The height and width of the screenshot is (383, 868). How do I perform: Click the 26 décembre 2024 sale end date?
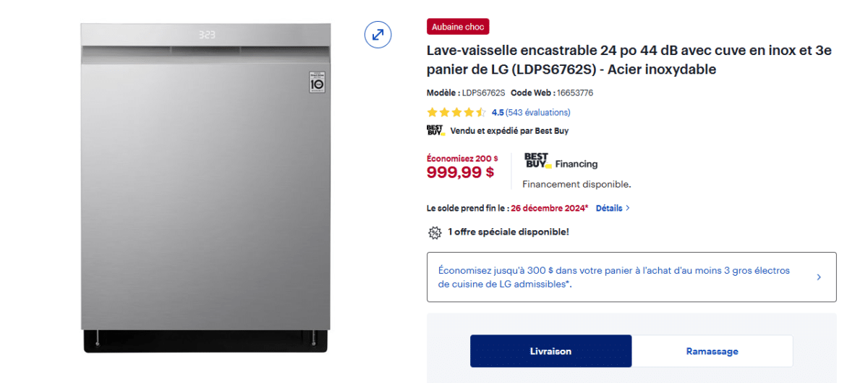tap(548, 208)
